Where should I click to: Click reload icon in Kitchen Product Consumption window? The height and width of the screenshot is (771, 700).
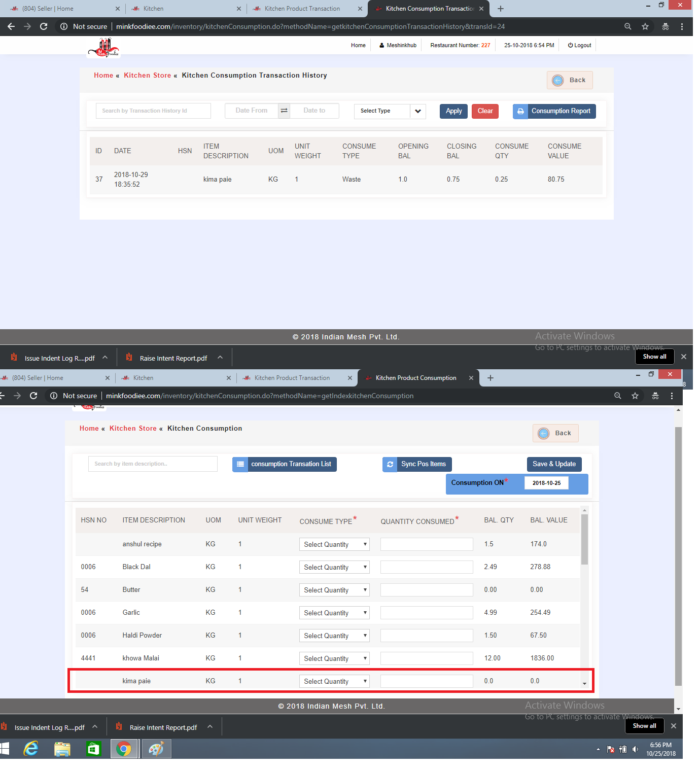33,396
